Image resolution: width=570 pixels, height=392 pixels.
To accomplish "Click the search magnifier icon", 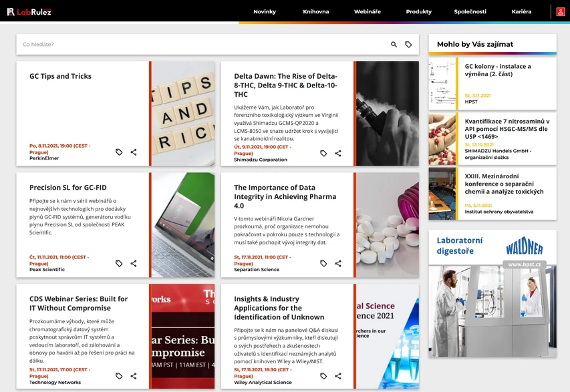I will tap(394, 44).
